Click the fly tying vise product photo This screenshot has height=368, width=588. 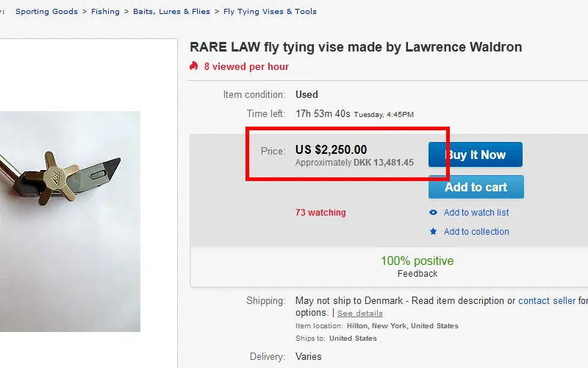coord(70,221)
